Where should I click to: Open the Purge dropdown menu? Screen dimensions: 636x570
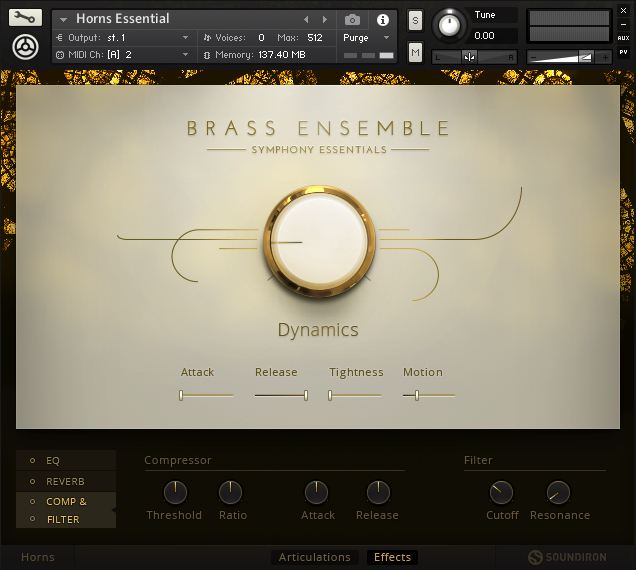pyautogui.click(x=366, y=38)
